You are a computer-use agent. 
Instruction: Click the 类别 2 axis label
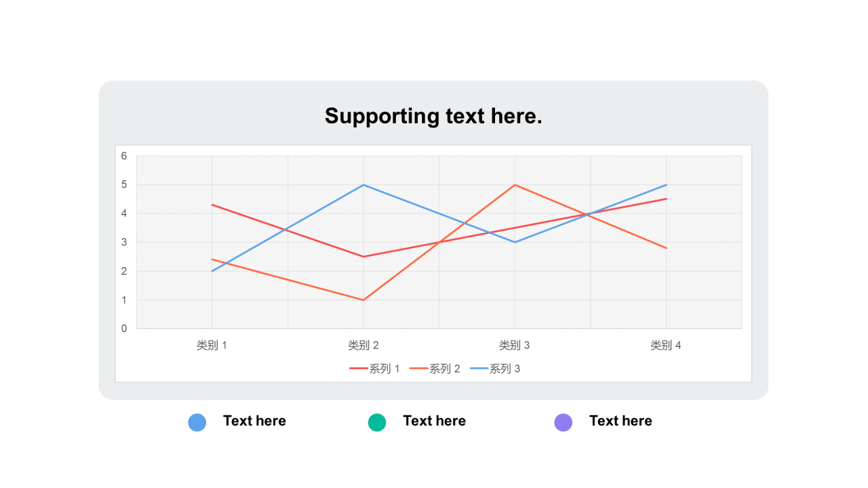(x=363, y=345)
